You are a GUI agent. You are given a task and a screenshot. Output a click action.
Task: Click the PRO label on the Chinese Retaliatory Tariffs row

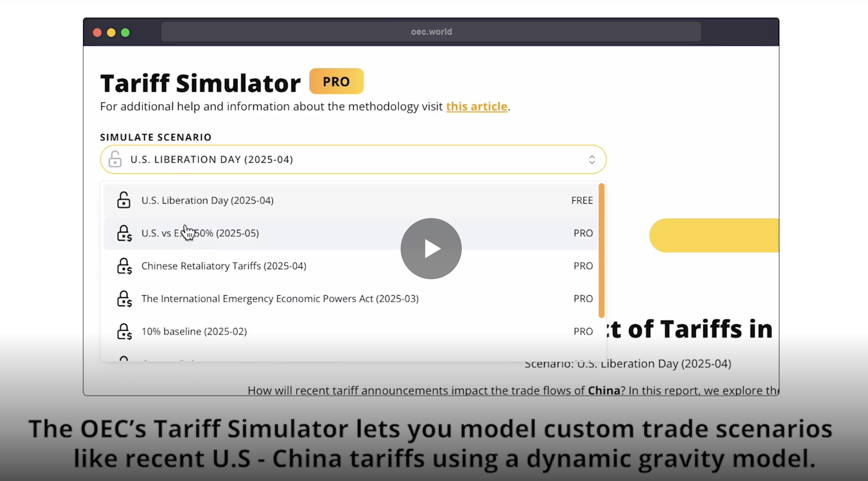tap(583, 266)
